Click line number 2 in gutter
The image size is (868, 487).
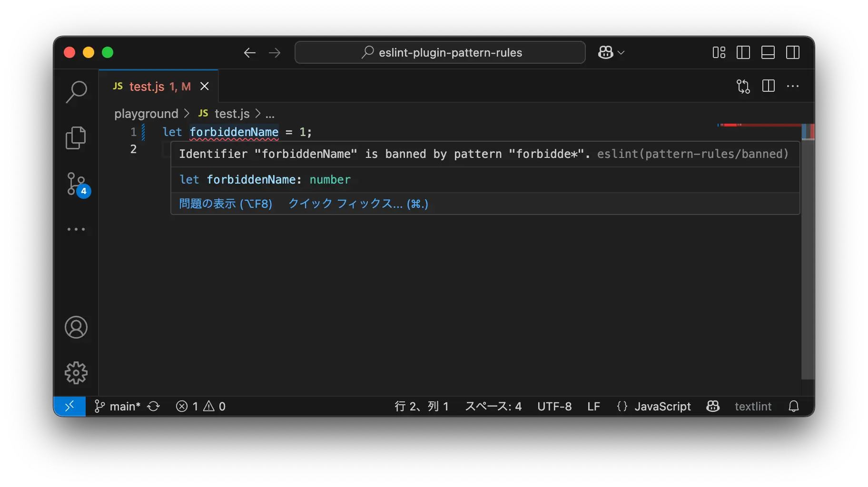(x=133, y=149)
